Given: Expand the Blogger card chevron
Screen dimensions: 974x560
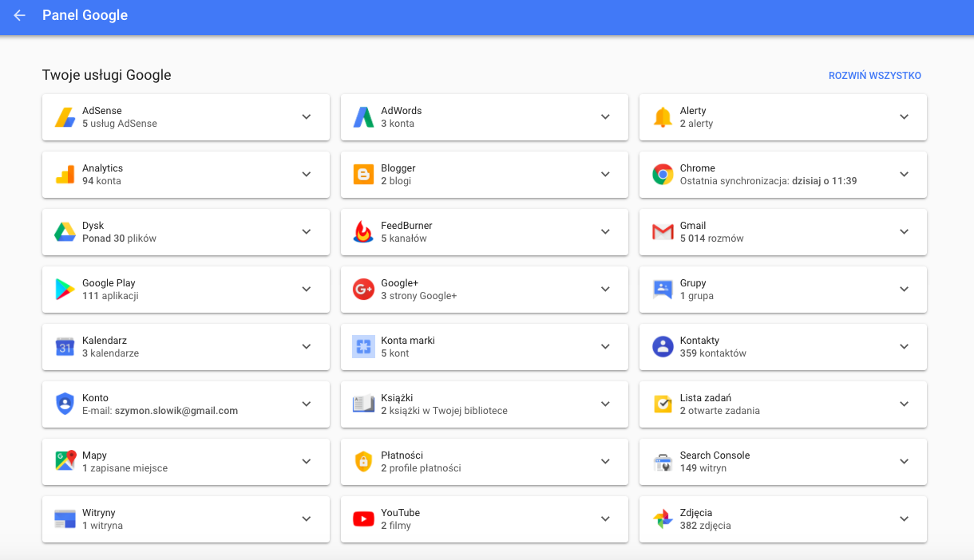Looking at the screenshot, I should tap(605, 175).
